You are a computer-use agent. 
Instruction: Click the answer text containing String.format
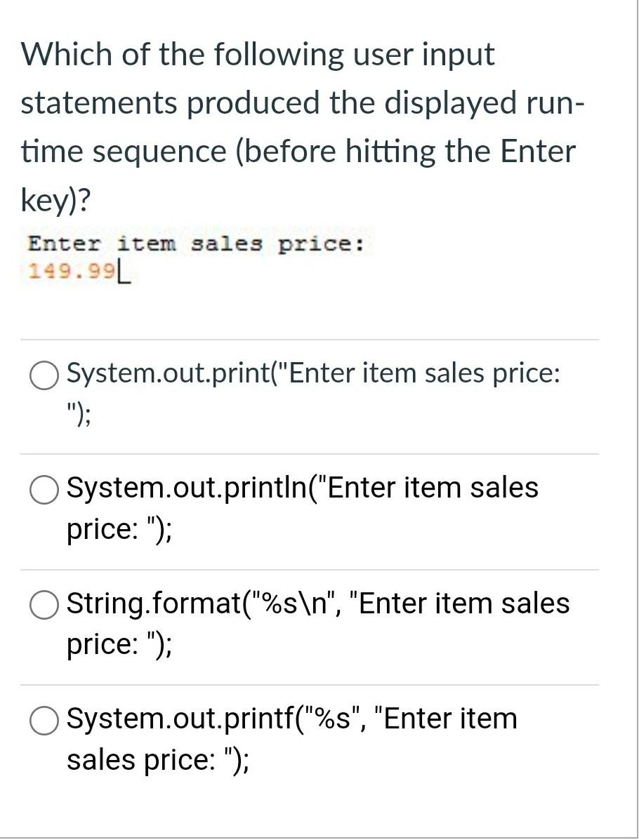click(x=316, y=604)
